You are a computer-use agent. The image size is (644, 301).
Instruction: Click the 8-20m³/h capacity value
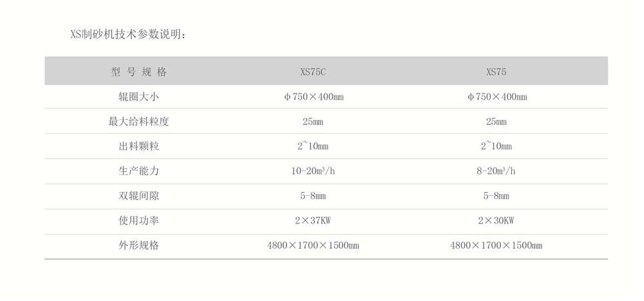click(496, 171)
